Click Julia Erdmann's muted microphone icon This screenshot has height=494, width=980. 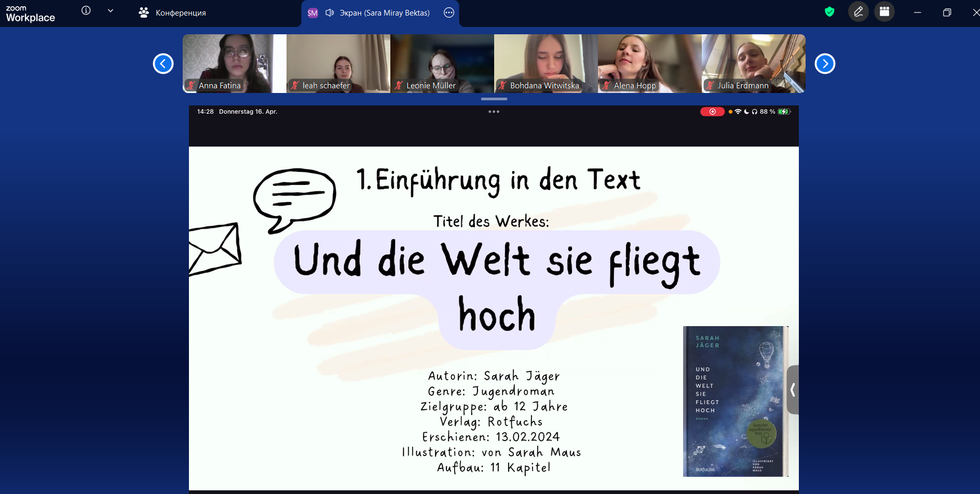[x=710, y=86]
